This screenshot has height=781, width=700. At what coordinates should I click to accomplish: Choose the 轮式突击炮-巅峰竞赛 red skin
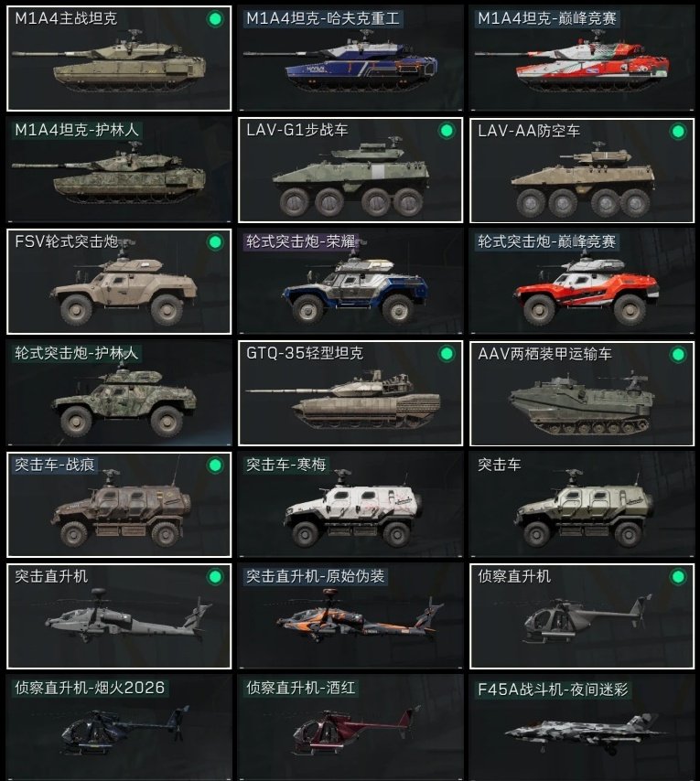(x=582, y=282)
